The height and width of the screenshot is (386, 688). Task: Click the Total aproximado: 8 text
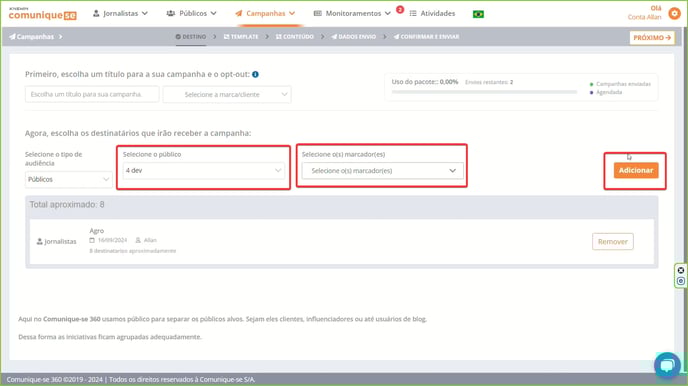coord(67,204)
